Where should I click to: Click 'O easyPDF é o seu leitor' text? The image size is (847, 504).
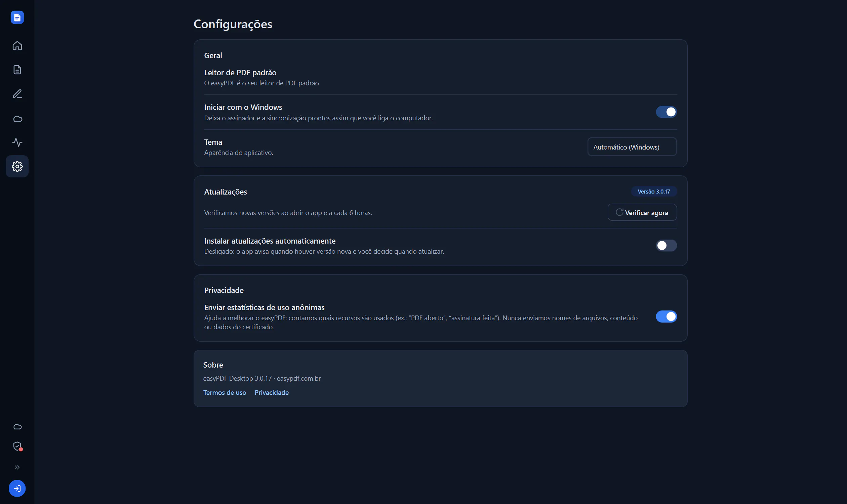pyautogui.click(x=262, y=83)
